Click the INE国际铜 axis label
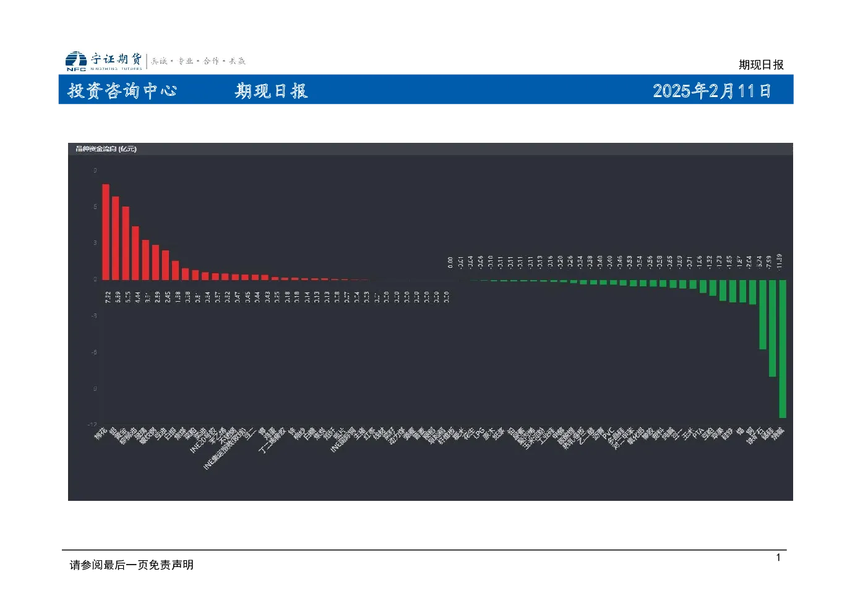This screenshot has height=614, width=868. point(343,440)
